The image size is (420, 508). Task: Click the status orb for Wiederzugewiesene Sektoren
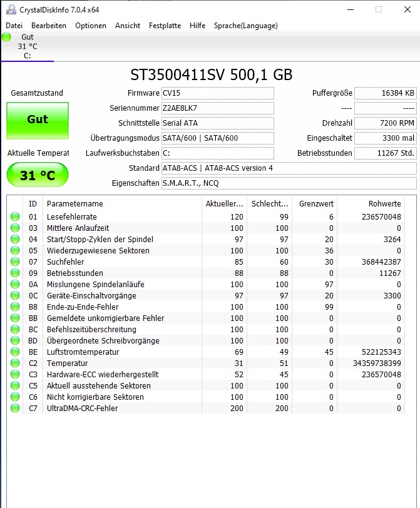point(15,250)
